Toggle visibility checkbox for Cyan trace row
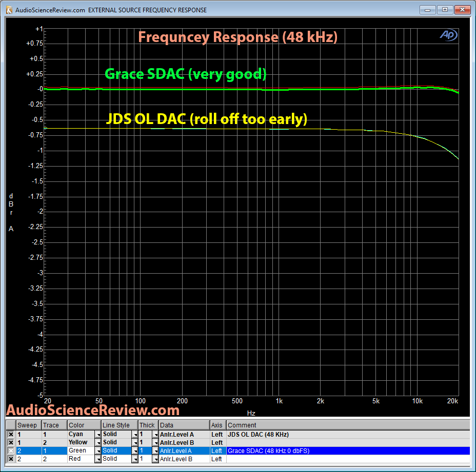 point(11,435)
